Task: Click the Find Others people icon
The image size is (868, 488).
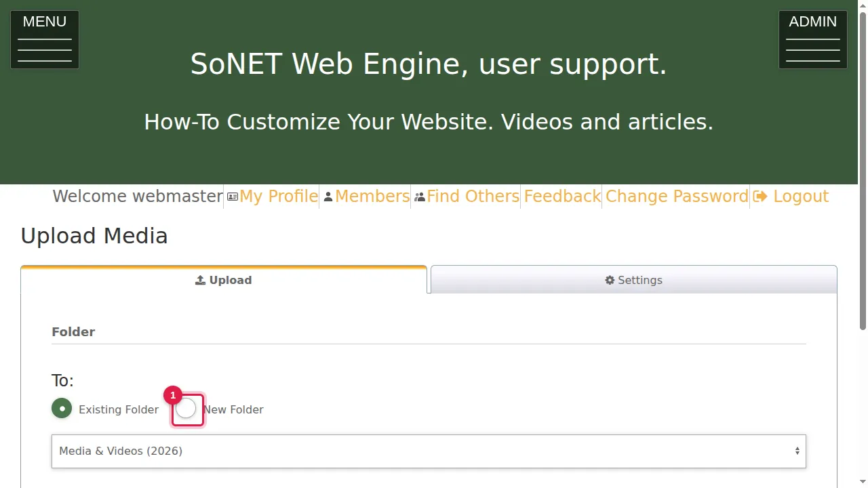Action: tap(420, 197)
